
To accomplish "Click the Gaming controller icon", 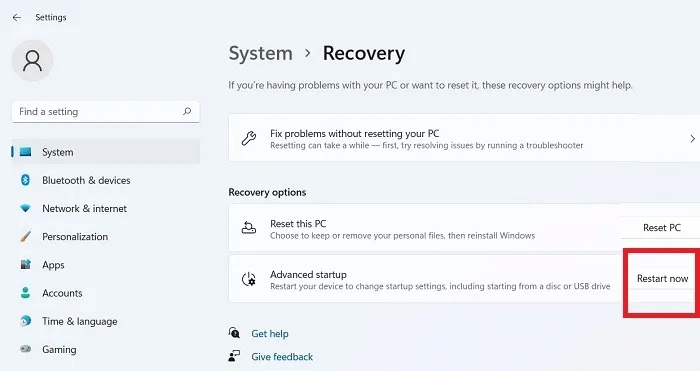I will coord(25,349).
